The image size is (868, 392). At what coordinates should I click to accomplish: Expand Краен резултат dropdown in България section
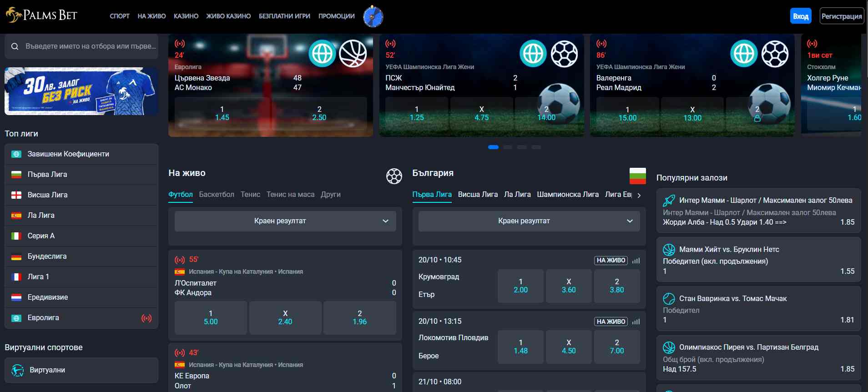click(529, 221)
